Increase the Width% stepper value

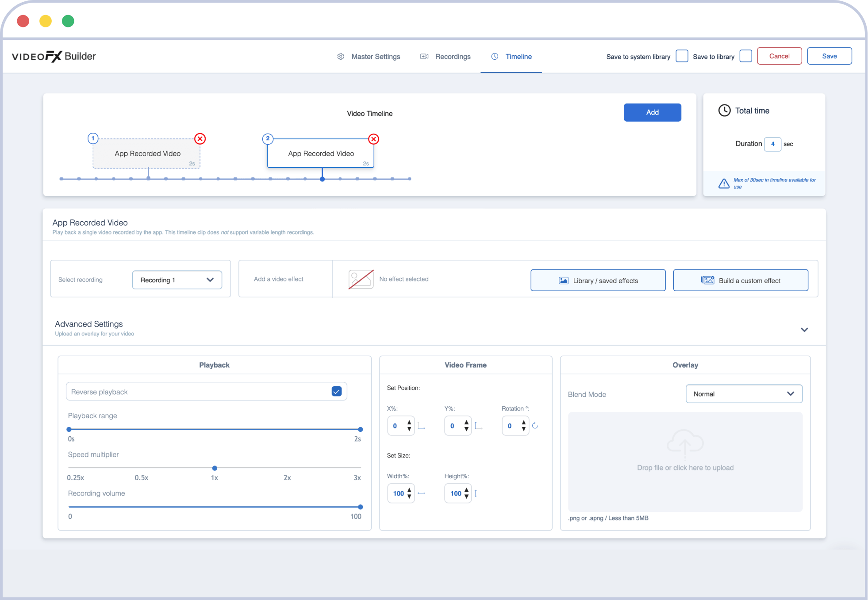(x=409, y=490)
